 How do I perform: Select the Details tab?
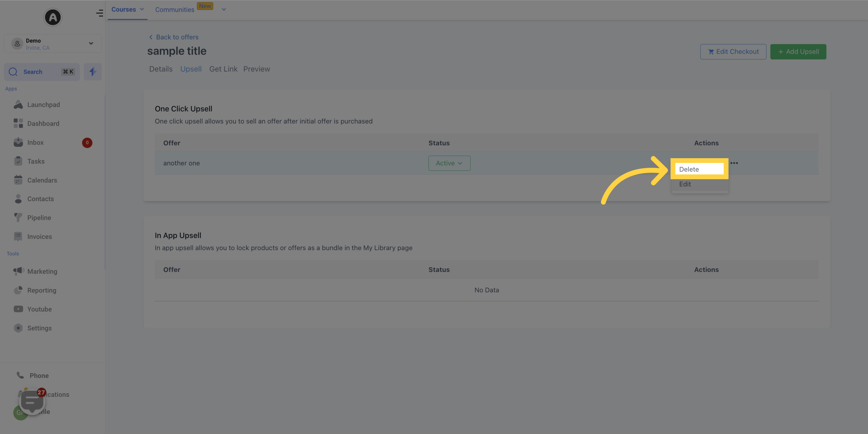pos(161,69)
